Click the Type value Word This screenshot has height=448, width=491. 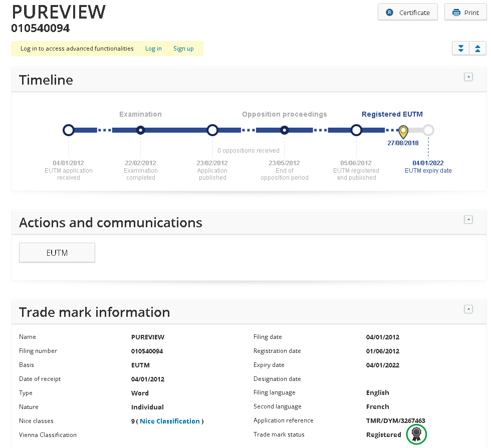pos(140,393)
